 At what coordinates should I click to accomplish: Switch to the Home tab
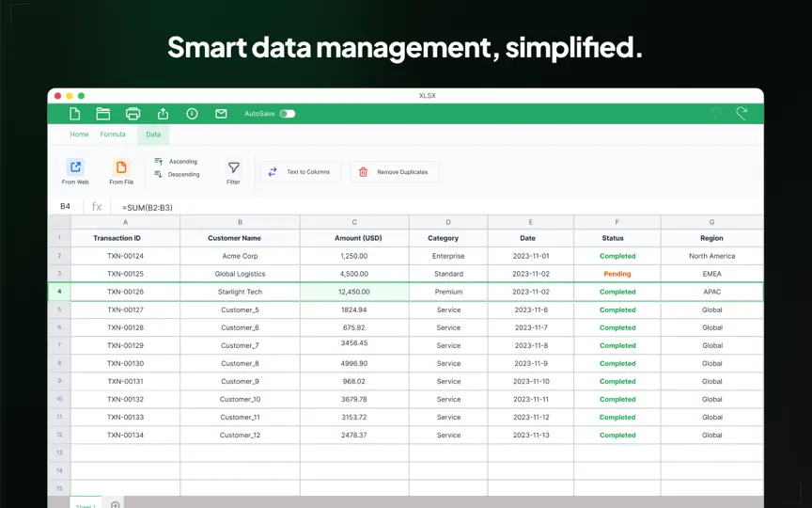tap(79, 135)
